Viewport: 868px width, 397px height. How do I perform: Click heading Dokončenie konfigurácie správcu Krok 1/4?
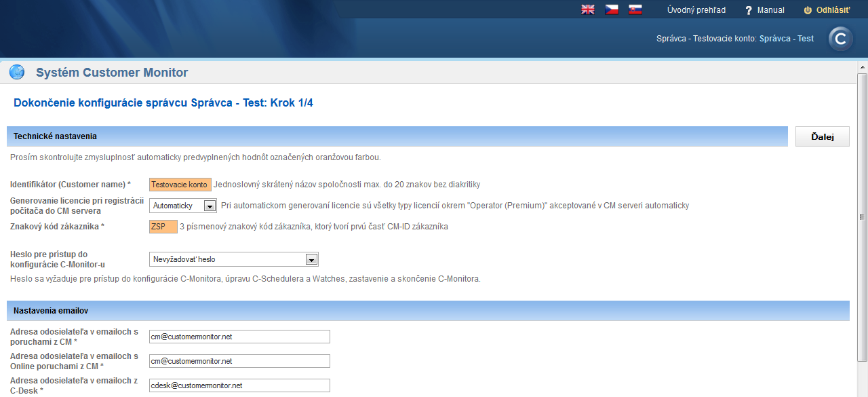tap(163, 103)
